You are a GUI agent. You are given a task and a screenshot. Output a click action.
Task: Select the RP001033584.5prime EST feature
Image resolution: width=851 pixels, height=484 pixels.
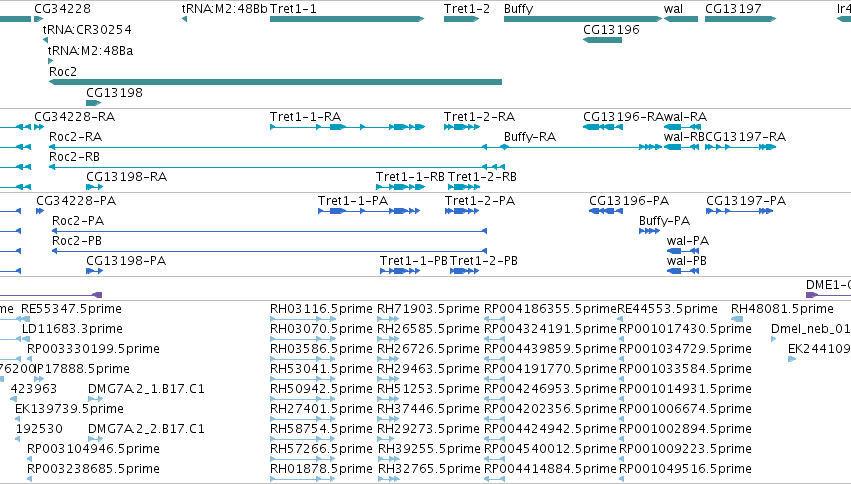click(x=621, y=379)
